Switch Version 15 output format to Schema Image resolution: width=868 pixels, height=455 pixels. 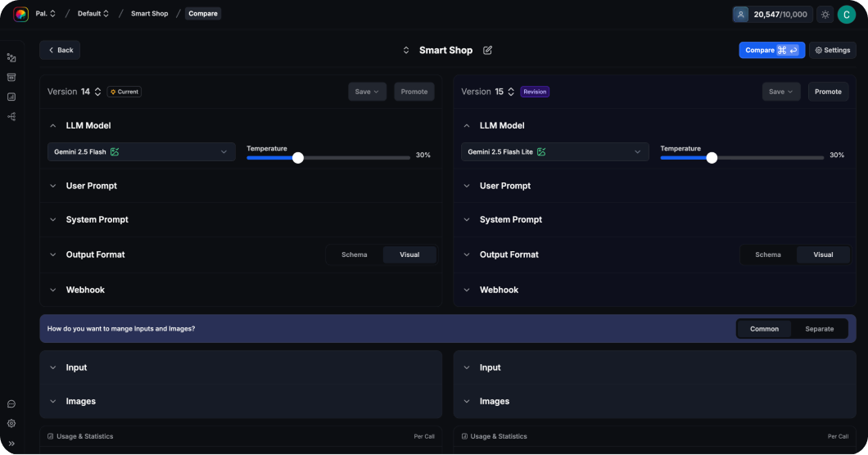[x=767, y=255]
